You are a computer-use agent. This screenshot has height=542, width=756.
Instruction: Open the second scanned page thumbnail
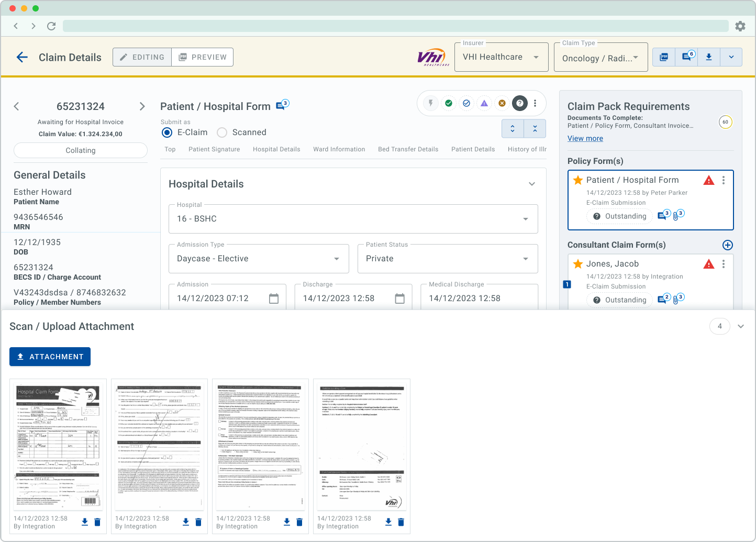[x=159, y=446]
